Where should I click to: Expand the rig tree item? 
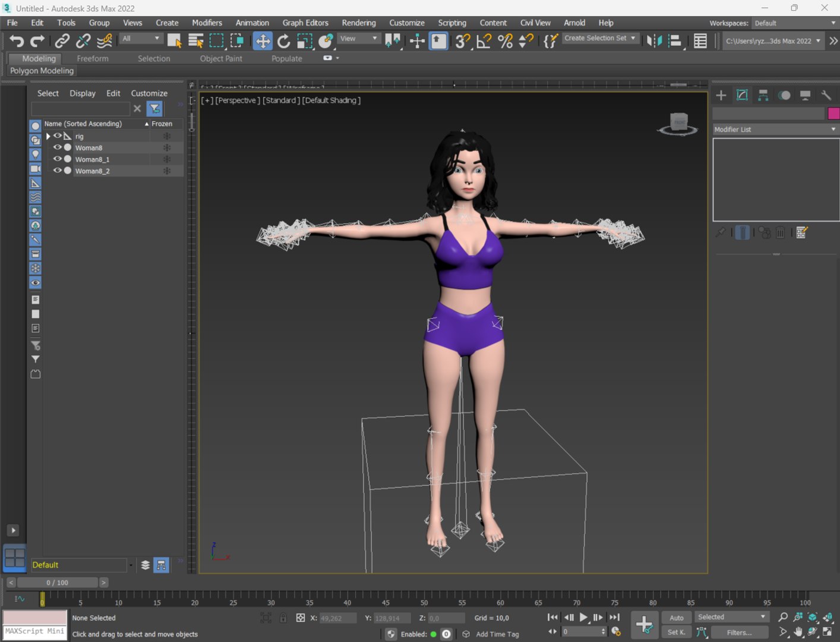[48, 136]
